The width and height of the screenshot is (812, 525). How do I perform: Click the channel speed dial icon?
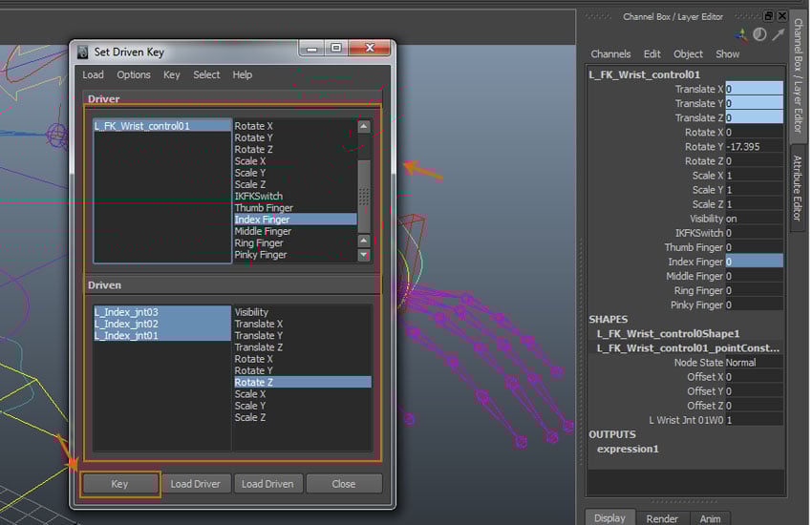[759, 34]
